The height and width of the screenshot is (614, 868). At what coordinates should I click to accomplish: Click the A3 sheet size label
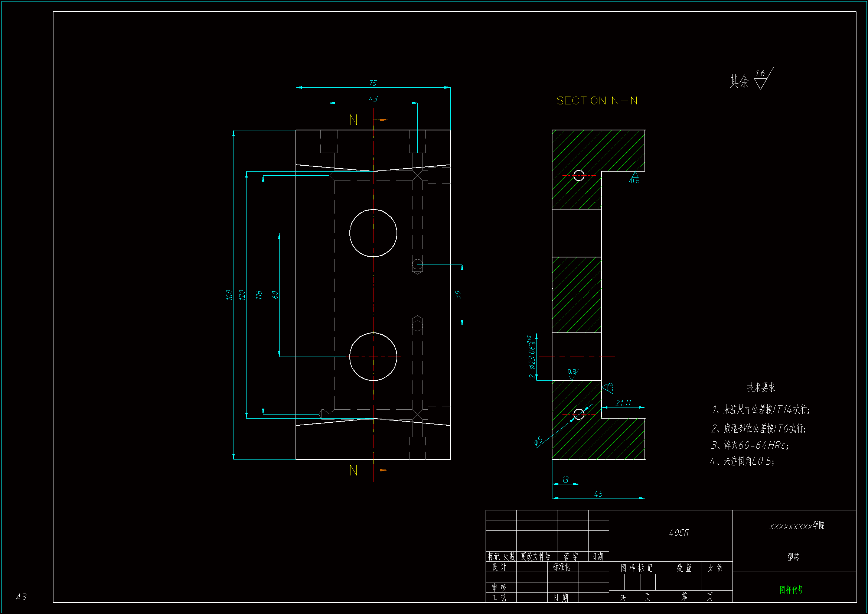[x=21, y=597]
